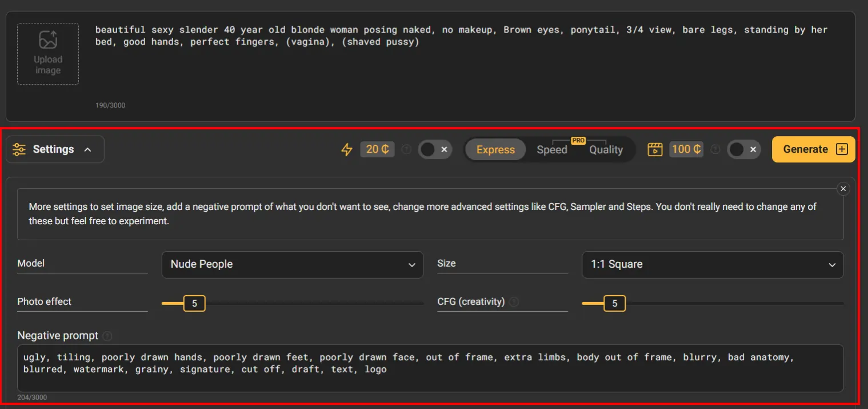Image resolution: width=868 pixels, height=409 pixels.
Task: Select the Express generation mode
Action: [x=495, y=149]
